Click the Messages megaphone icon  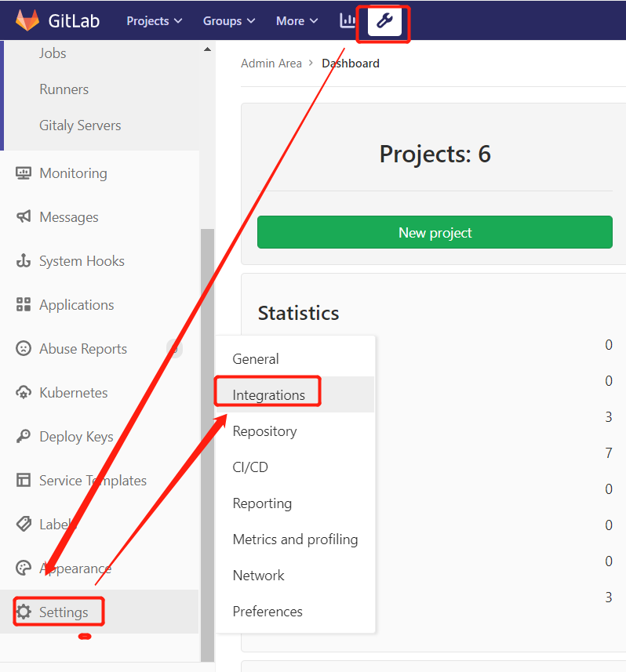[x=24, y=217]
